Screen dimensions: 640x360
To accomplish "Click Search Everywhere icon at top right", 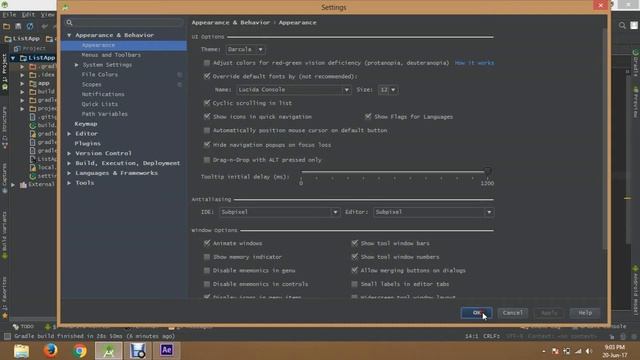I will (622, 25).
